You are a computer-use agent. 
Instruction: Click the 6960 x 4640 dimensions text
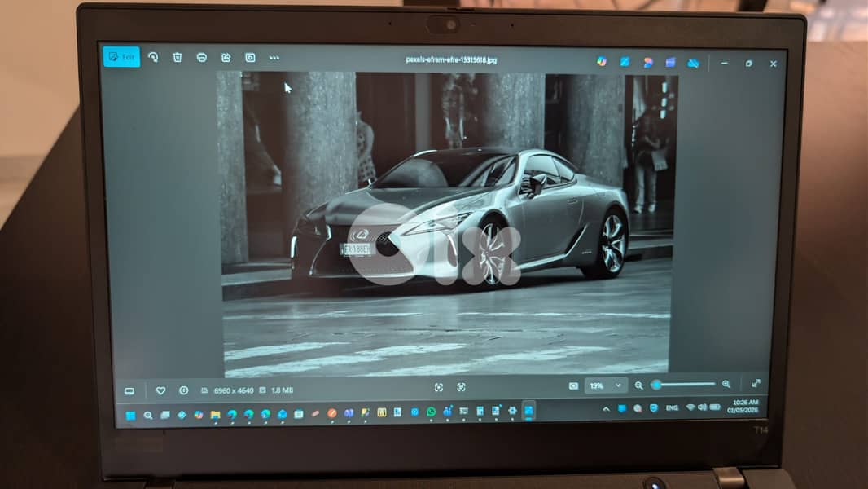[x=234, y=390]
